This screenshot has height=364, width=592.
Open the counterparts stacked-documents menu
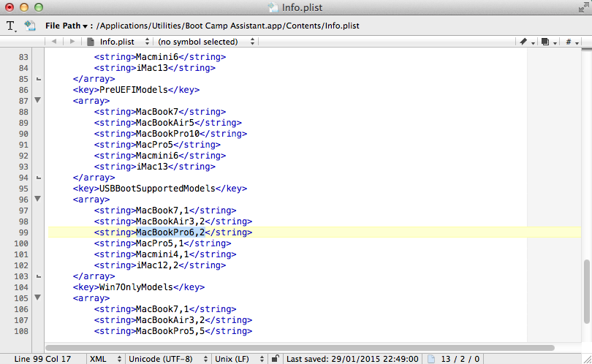point(549,42)
